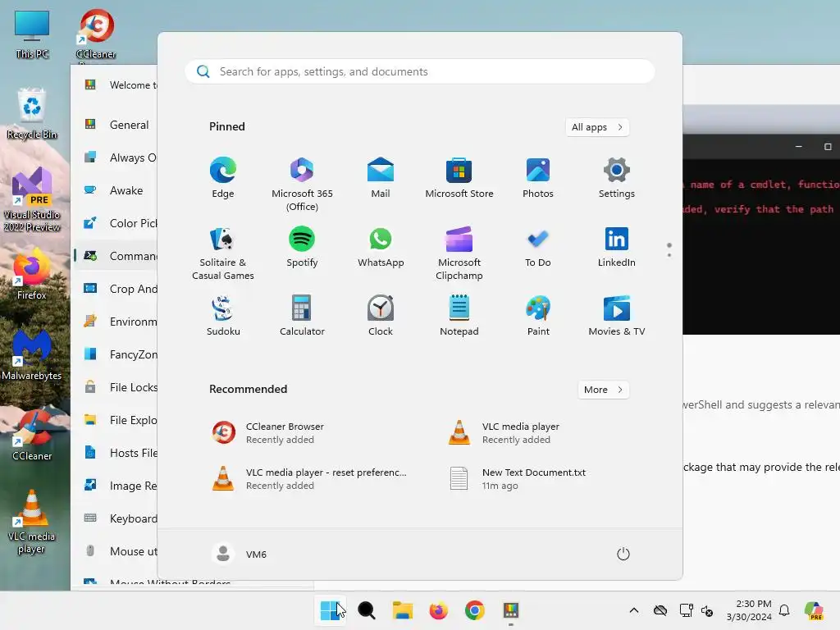
Task: Launch WhatsApp
Action: 381,247
